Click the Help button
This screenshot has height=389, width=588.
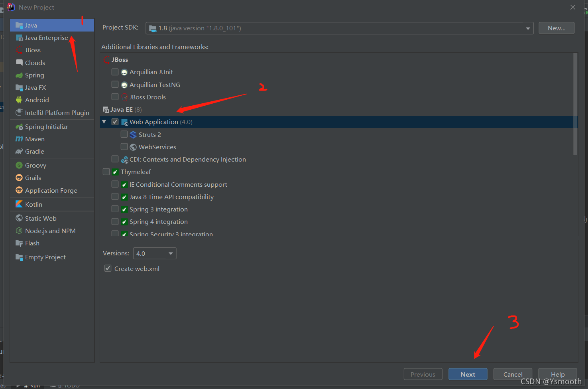(558, 374)
